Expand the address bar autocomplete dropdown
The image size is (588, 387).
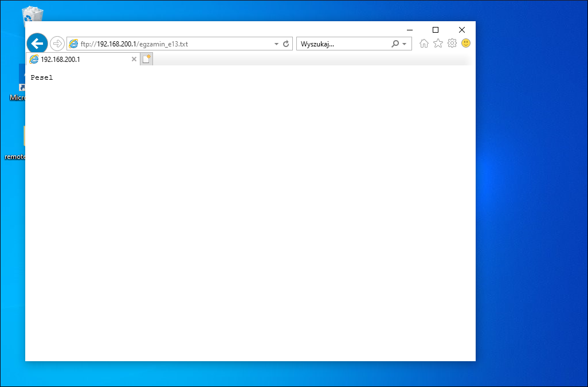coord(276,44)
